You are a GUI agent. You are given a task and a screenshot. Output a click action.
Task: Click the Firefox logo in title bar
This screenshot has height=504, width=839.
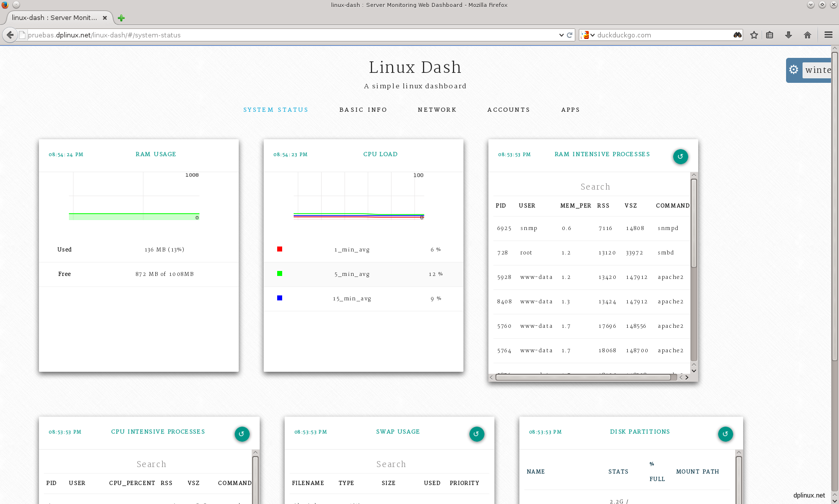pyautogui.click(x=5, y=5)
